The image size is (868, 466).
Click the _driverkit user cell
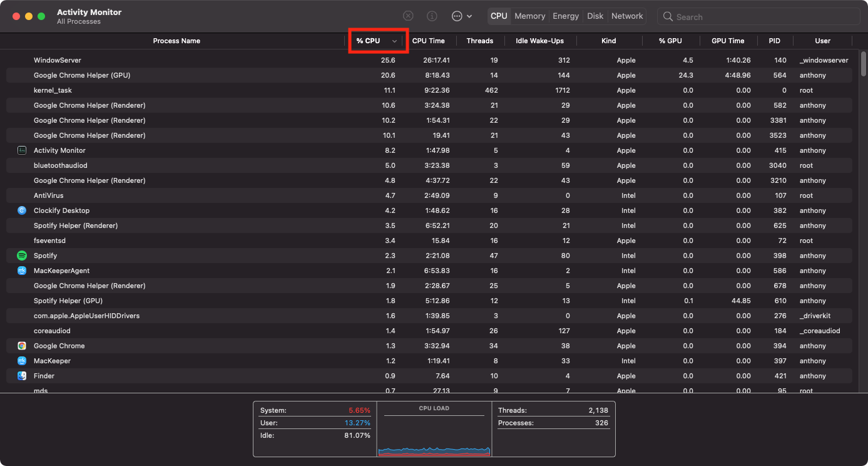[815, 316]
